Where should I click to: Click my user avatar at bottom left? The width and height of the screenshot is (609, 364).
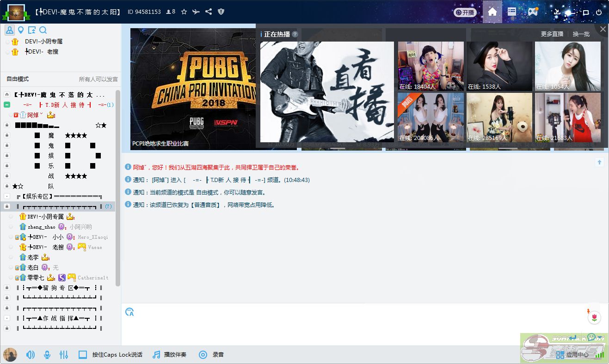[10, 355]
